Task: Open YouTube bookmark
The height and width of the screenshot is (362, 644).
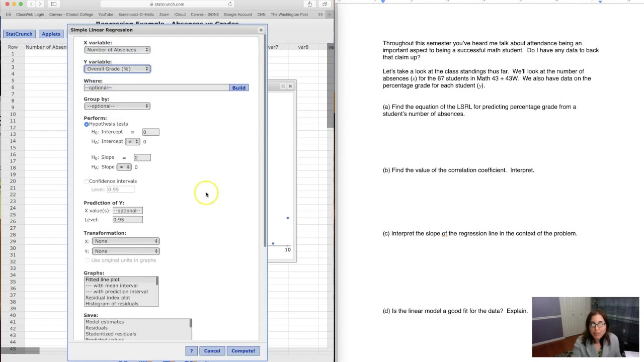Action: pyautogui.click(x=106, y=15)
